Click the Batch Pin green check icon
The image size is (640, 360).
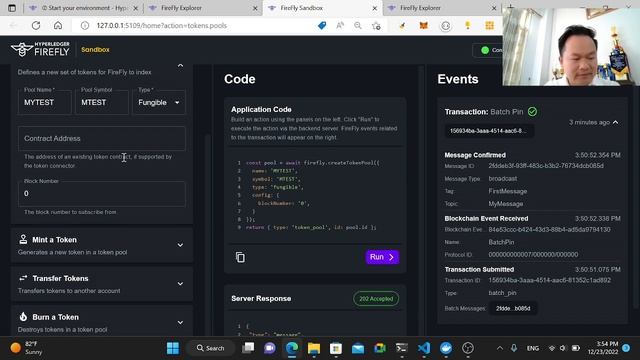click(x=532, y=111)
